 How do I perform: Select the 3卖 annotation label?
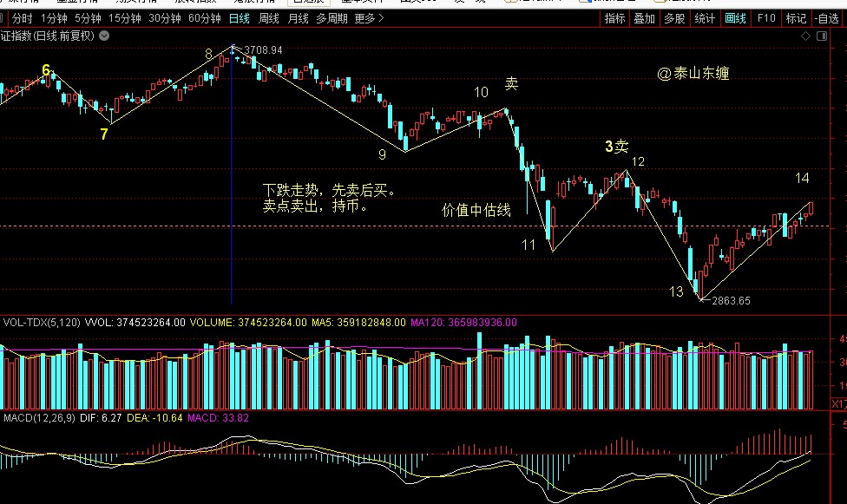[616, 146]
